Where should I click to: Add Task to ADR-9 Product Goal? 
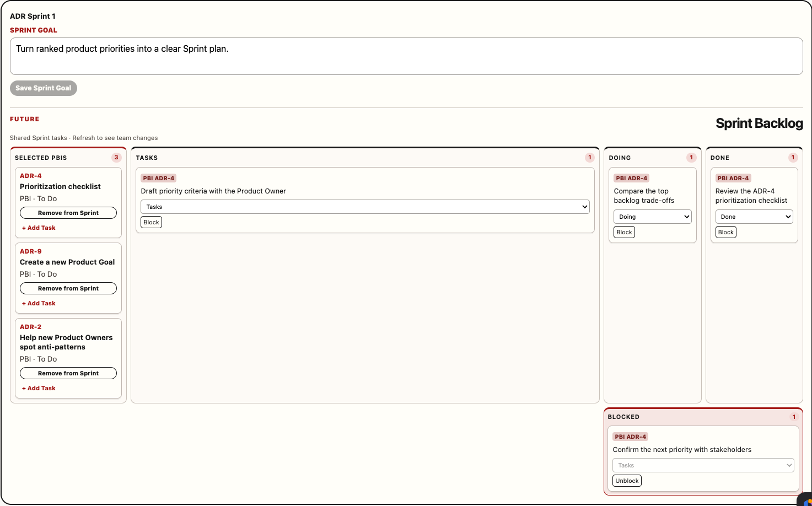point(39,303)
